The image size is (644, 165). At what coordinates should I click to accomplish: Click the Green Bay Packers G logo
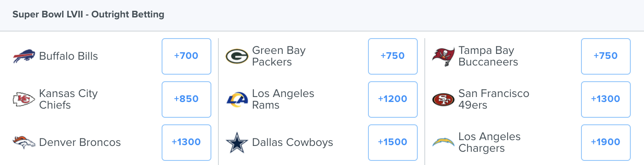click(x=237, y=56)
